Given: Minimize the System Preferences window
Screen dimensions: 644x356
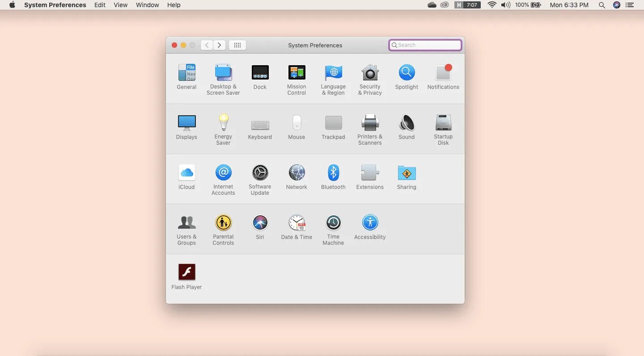Looking at the screenshot, I should [x=183, y=45].
